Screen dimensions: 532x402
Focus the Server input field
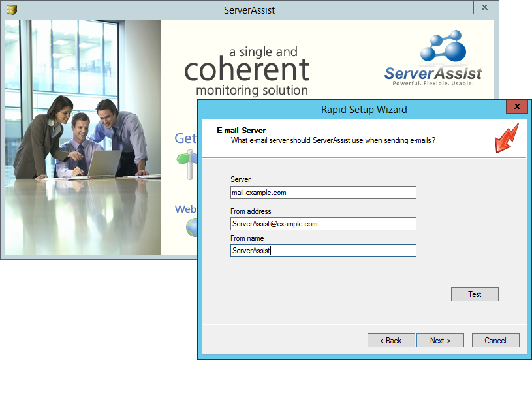[x=323, y=193]
